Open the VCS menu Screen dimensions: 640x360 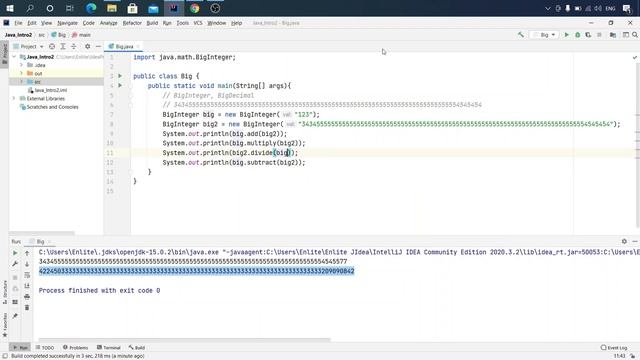pyautogui.click(x=198, y=23)
